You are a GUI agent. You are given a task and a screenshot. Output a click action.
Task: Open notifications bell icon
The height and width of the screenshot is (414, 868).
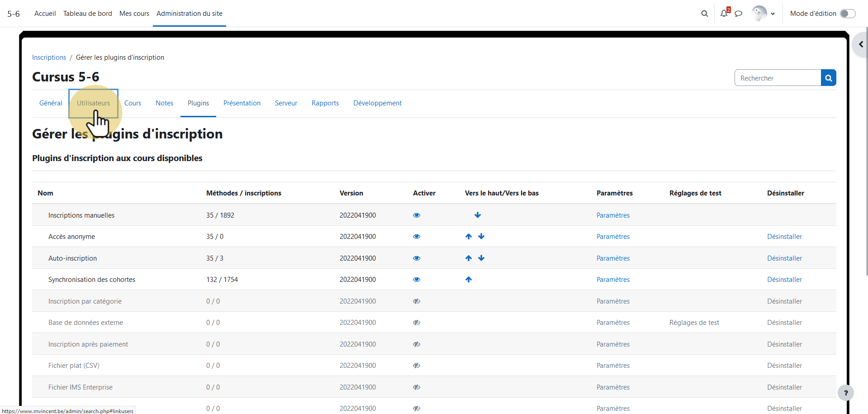pos(724,14)
